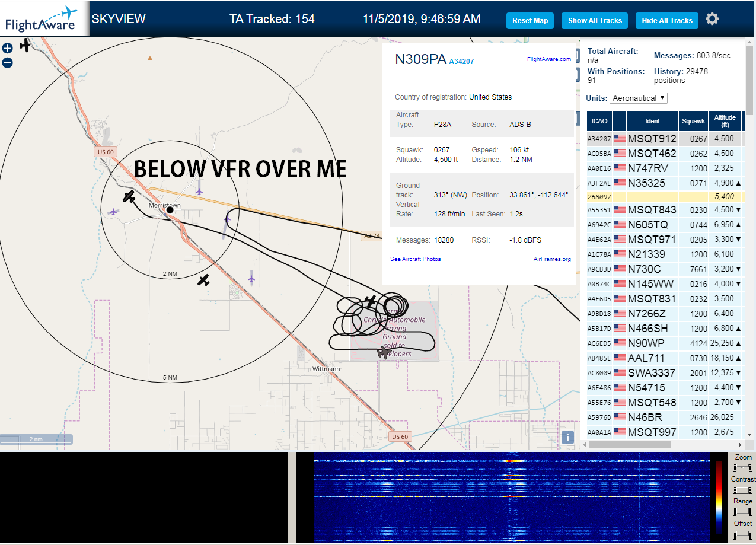Open the AirFrames.org link

[x=552, y=259]
